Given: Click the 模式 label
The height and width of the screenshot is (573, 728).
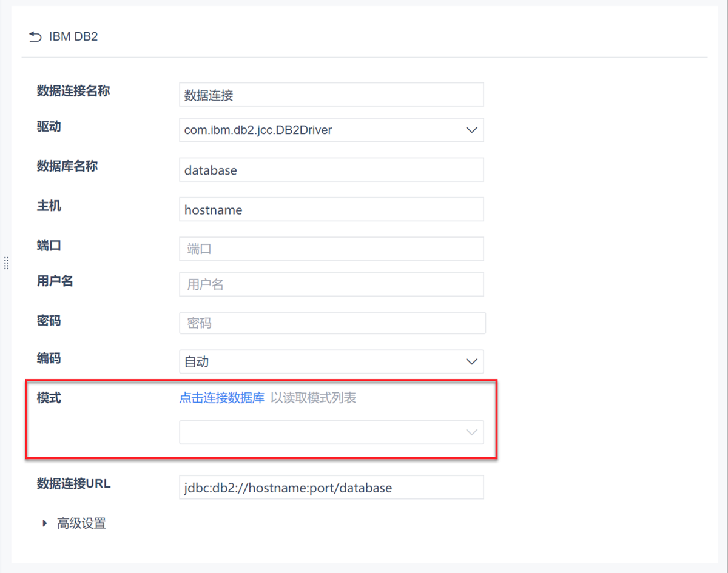Looking at the screenshot, I should [49, 398].
